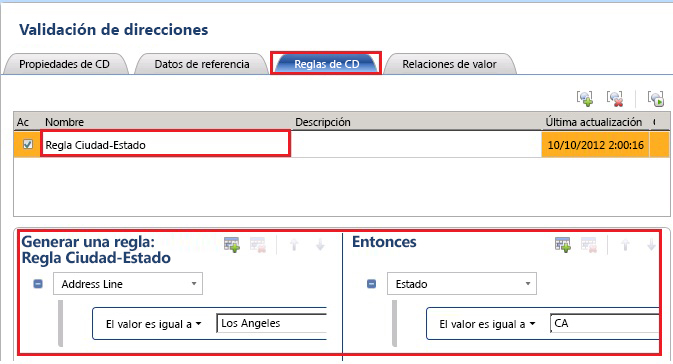This screenshot has width=673, height=364.
Task: Click the add new domain rule icon
Action: click(x=585, y=98)
